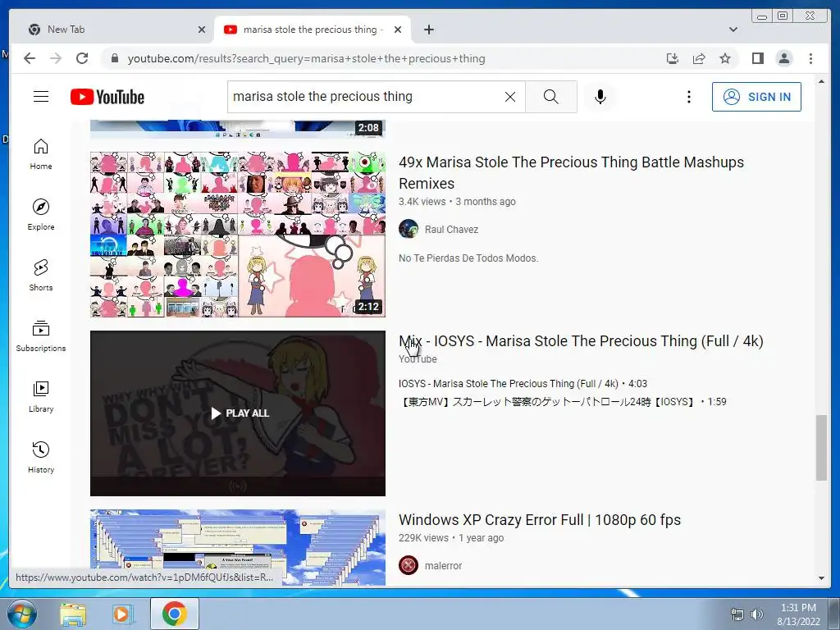Play all on the IOSYS mix thumbnail

click(x=237, y=413)
